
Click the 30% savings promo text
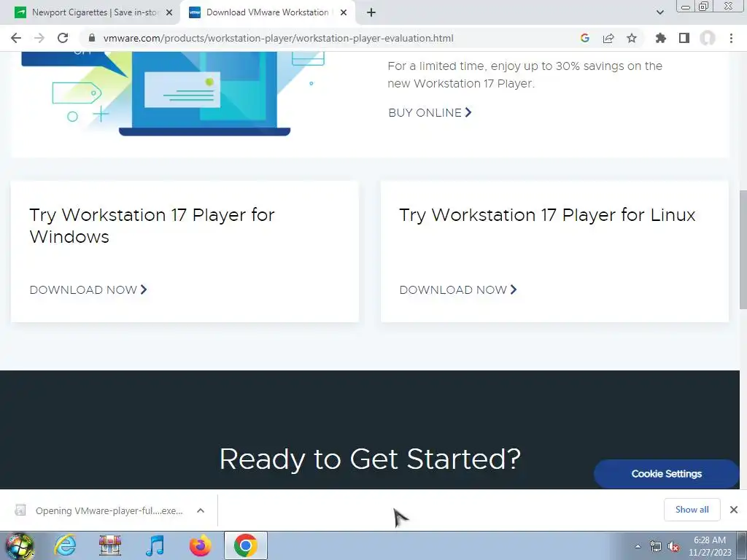click(525, 75)
